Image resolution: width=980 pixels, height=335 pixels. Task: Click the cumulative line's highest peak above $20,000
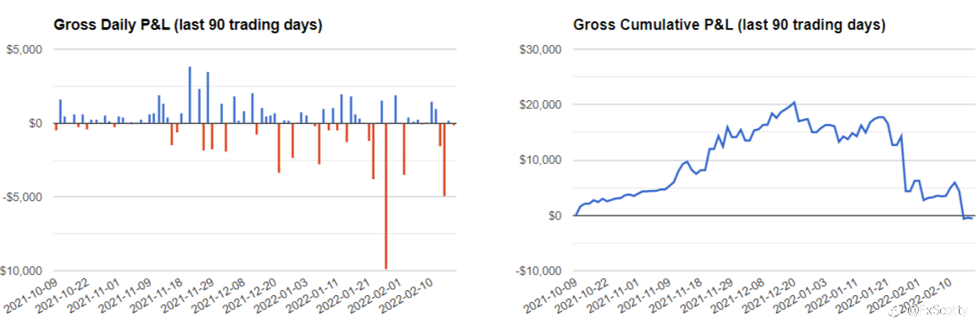point(793,103)
